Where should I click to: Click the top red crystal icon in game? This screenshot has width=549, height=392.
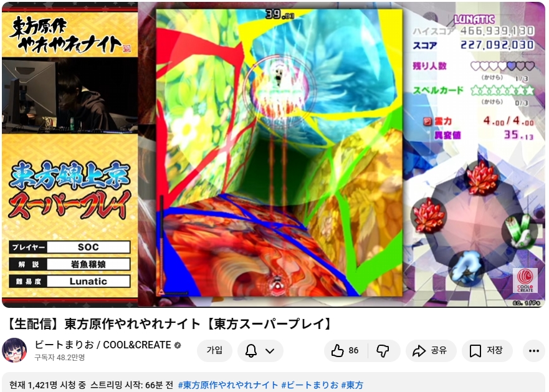click(482, 178)
